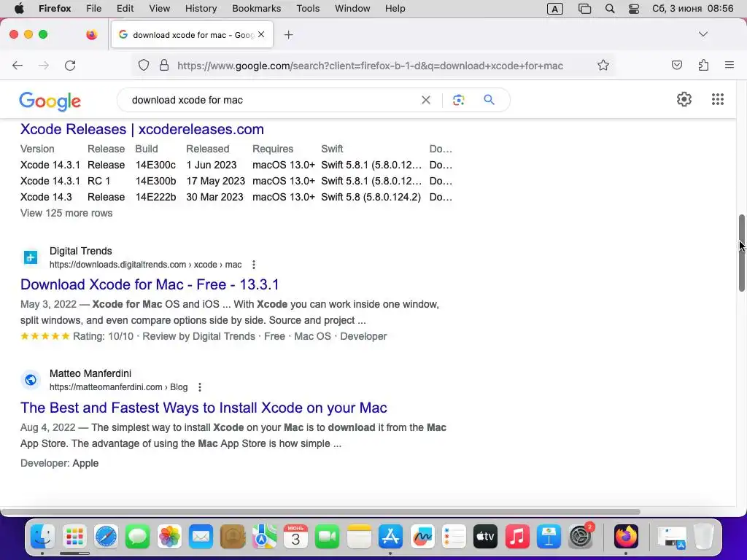Open Best and Fastest Ways to Install Xcode

[204, 408]
